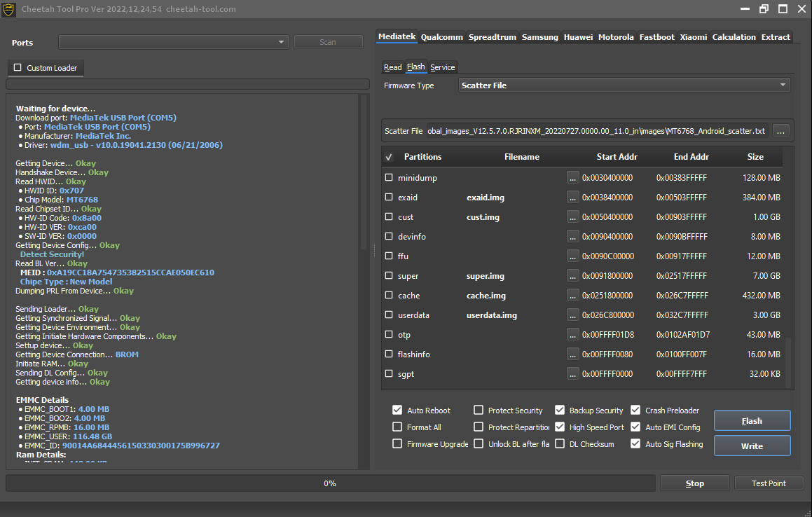Open the Motorola tab

coord(616,37)
